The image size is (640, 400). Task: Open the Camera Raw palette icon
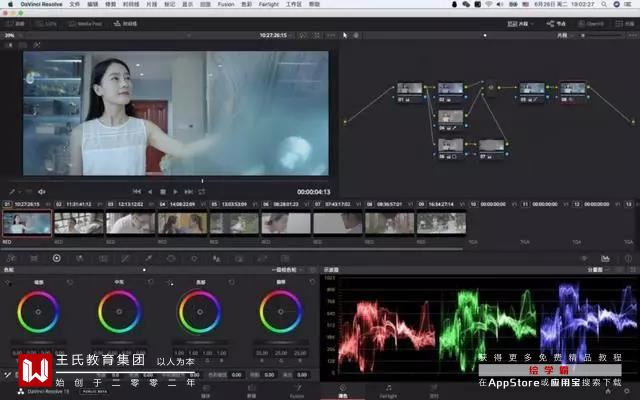(x=11, y=258)
